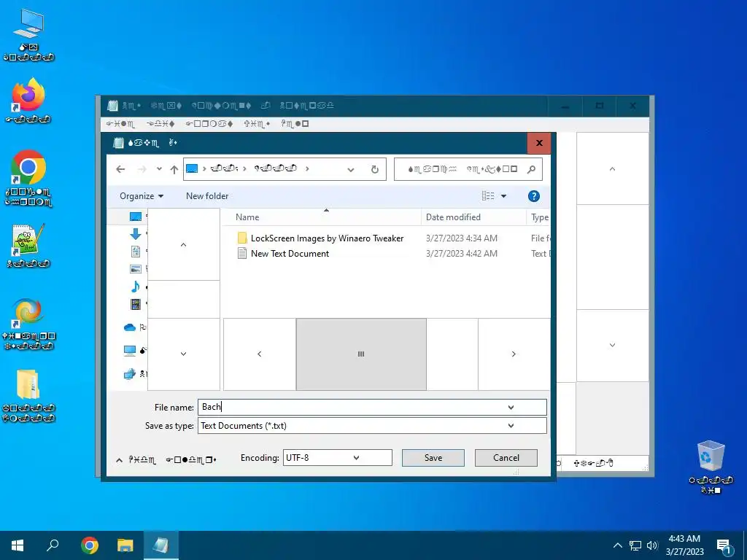This screenshot has width=747, height=560.
Task: Open the File name history dropdown arrow
Action: coord(511,407)
